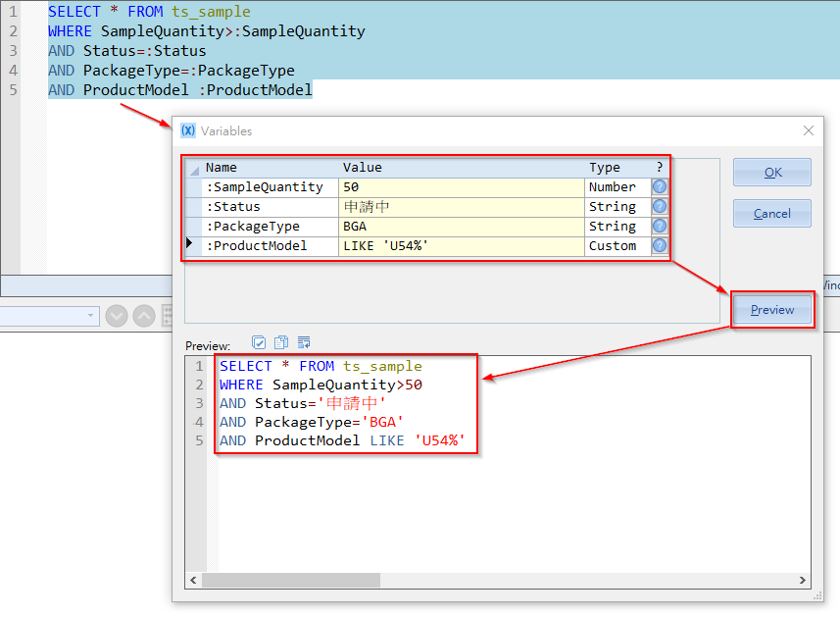Click line number 3 in editor gutter
This screenshot has width=840, height=617.
[x=13, y=51]
